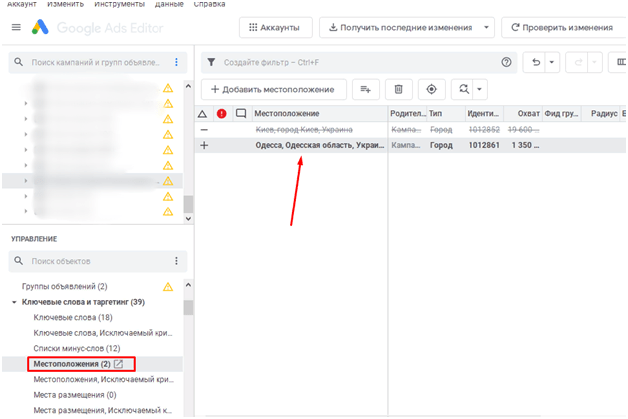Image resolution: width=628 pixels, height=419 pixels.
Task: Click the column layout icon at the right edge
Action: click(620, 62)
